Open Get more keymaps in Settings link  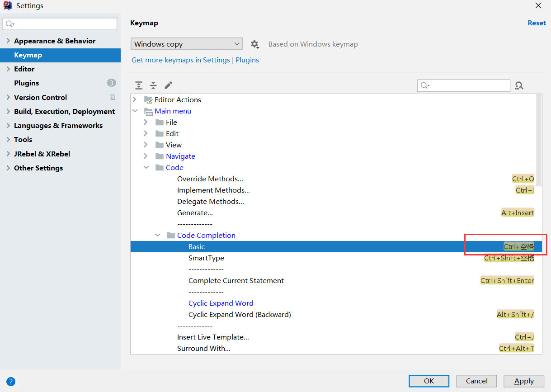tap(181, 60)
